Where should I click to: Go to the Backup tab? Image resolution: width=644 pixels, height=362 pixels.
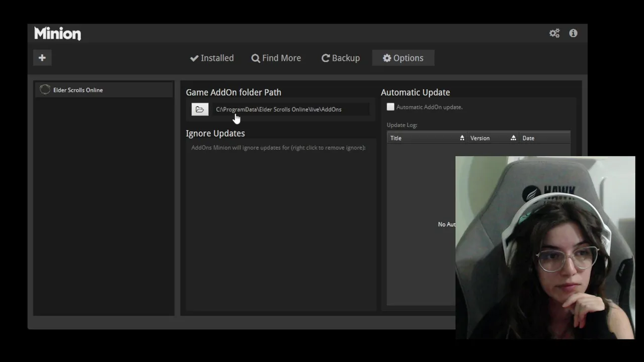(x=341, y=58)
